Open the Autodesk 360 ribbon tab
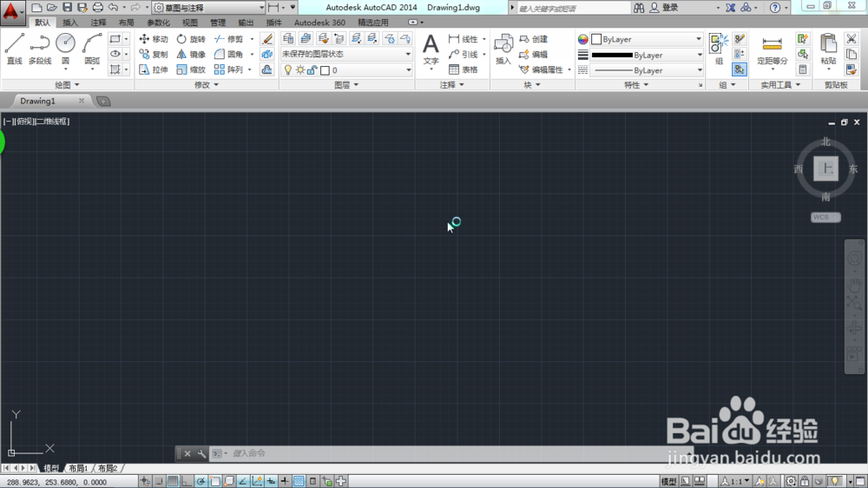This screenshot has width=868, height=488. (x=319, y=23)
